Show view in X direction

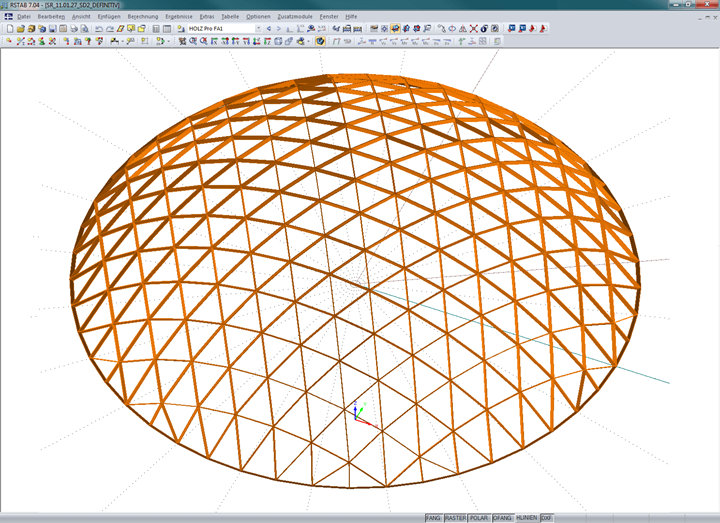point(214,41)
